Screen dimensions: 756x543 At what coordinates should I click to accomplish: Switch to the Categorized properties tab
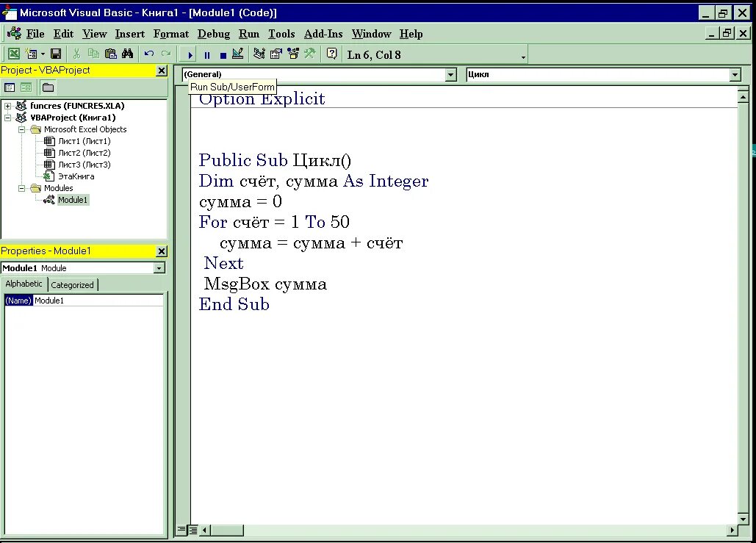click(72, 284)
